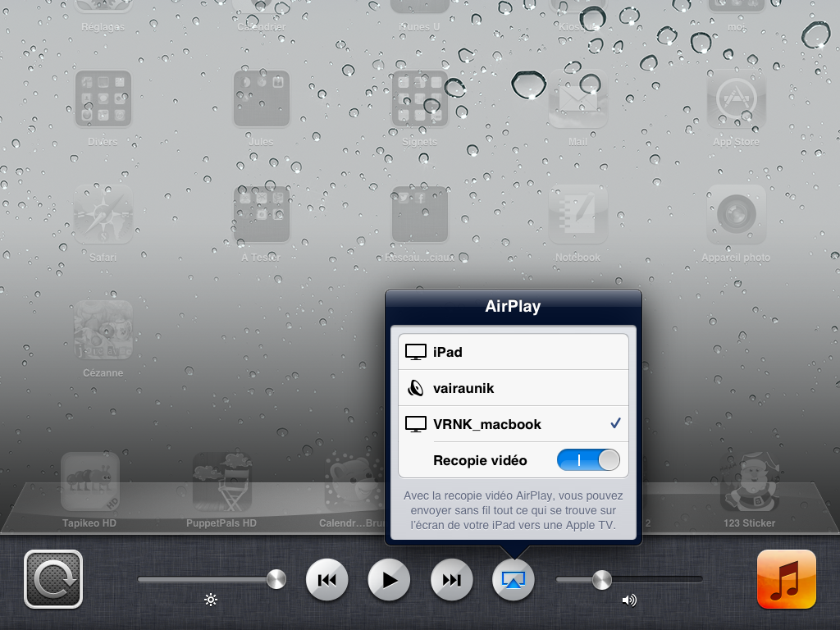
Task: Click the screen icon beside iPad
Action: (x=416, y=352)
